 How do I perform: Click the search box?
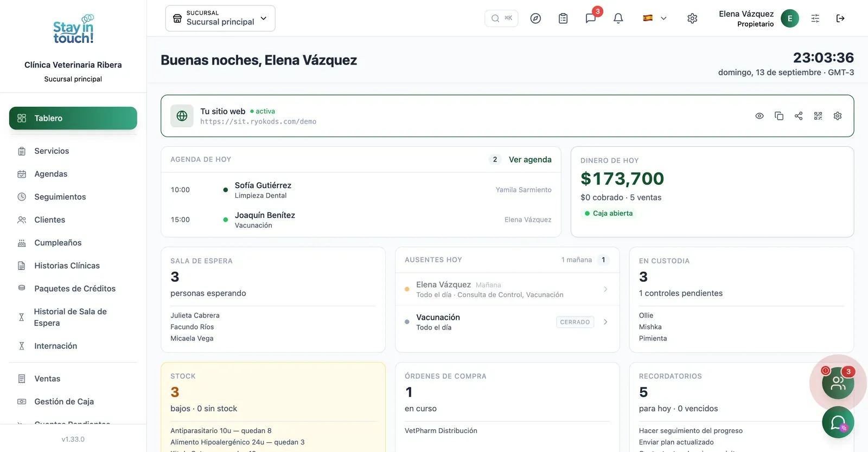click(501, 18)
